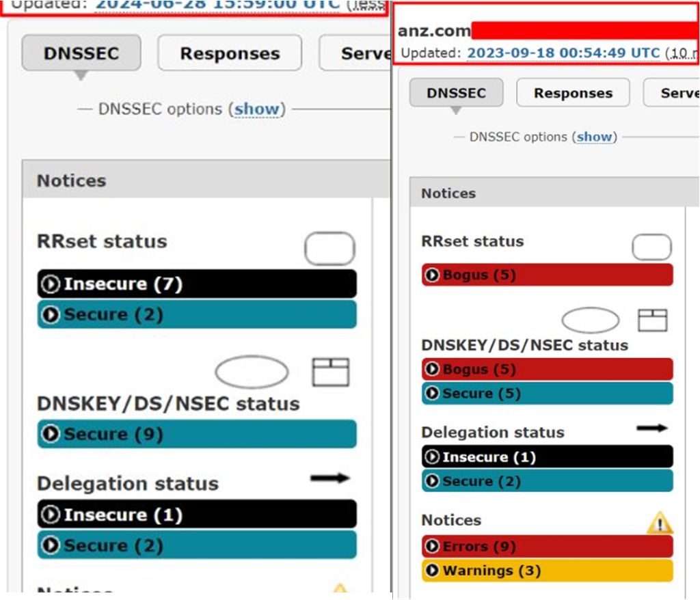Open the Responses tab in the left panel
This screenshot has width=700, height=600.
coord(230,54)
